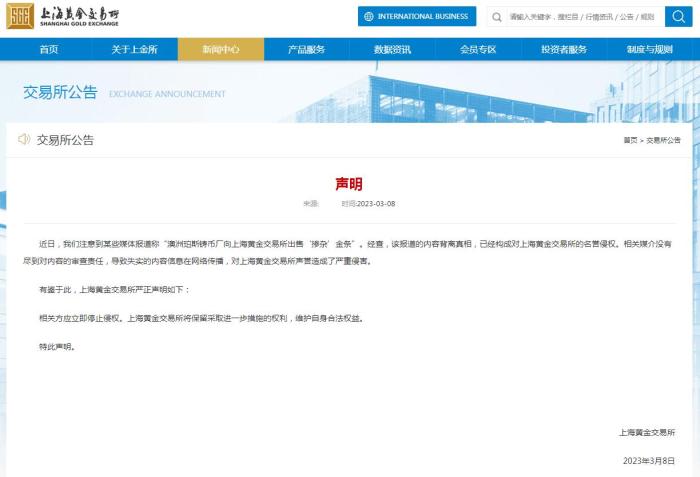
Task: Click the Shanghai Gold Exchange logo
Action: [62, 16]
